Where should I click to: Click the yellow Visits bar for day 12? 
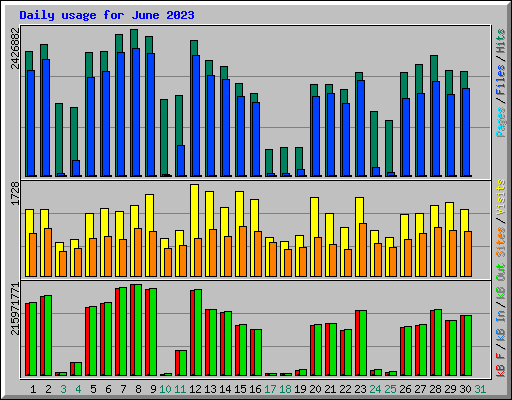[195, 230]
